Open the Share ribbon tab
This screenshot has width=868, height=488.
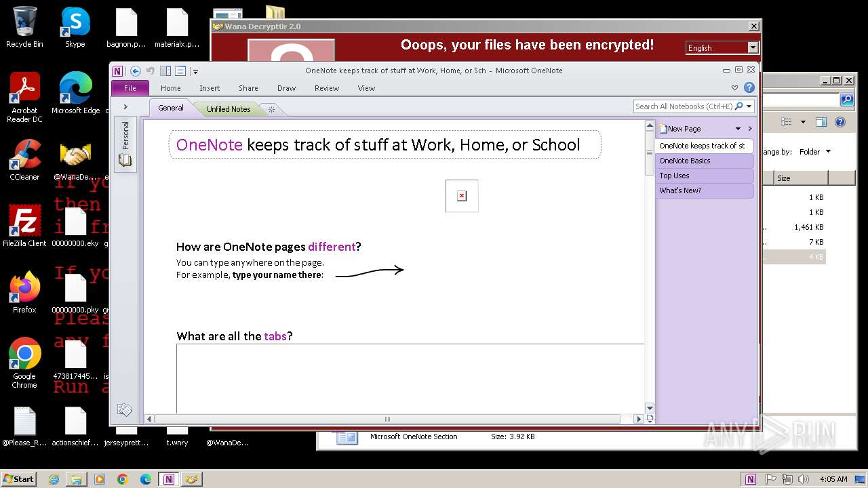point(248,88)
